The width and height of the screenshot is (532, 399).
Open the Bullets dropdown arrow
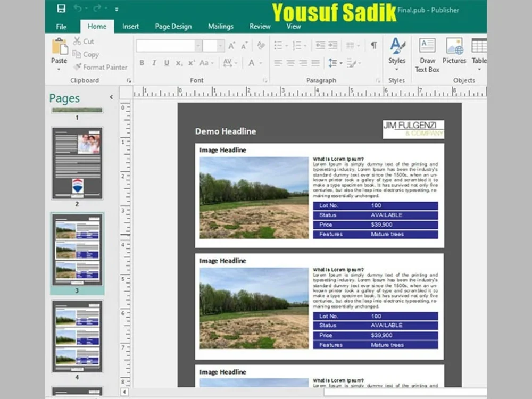[x=286, y=45]
